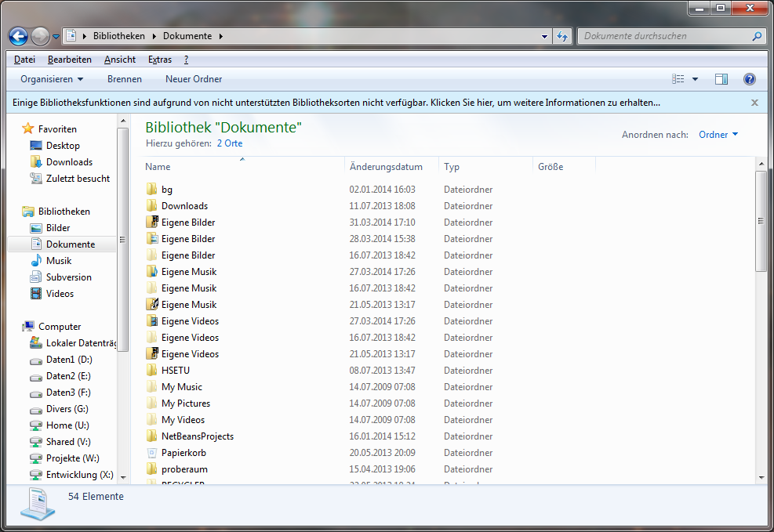Open the Bearbeiten menu

click(x=70, y=60)
